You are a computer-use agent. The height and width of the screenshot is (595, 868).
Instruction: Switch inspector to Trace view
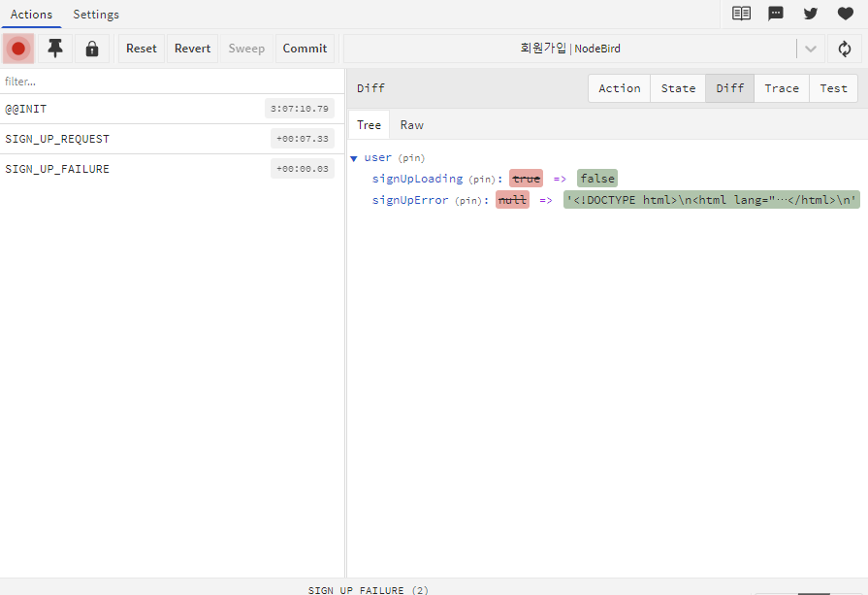click(x=782, y=88)
